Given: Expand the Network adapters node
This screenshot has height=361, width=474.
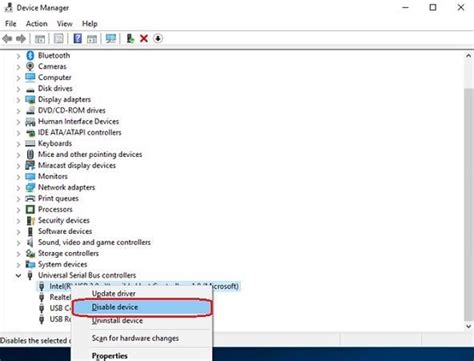Looking at the screenshot, I should click(x=18, y=188).
